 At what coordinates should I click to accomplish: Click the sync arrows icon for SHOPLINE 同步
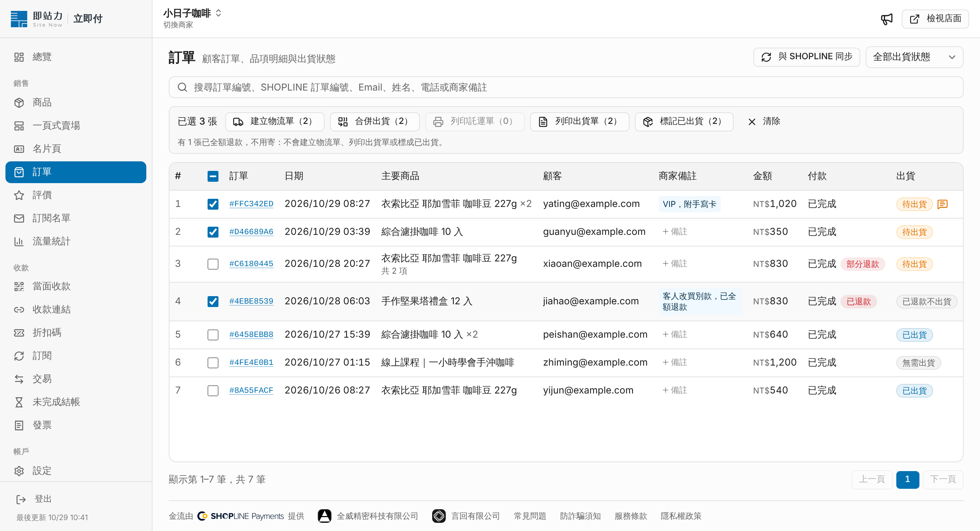pyautogui.click(x=766, y=57)
